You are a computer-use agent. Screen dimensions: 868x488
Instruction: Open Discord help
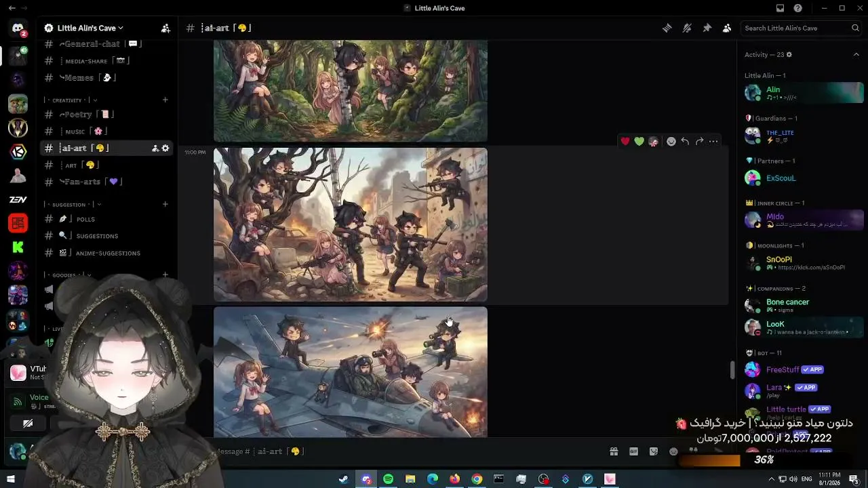[798, 8]
